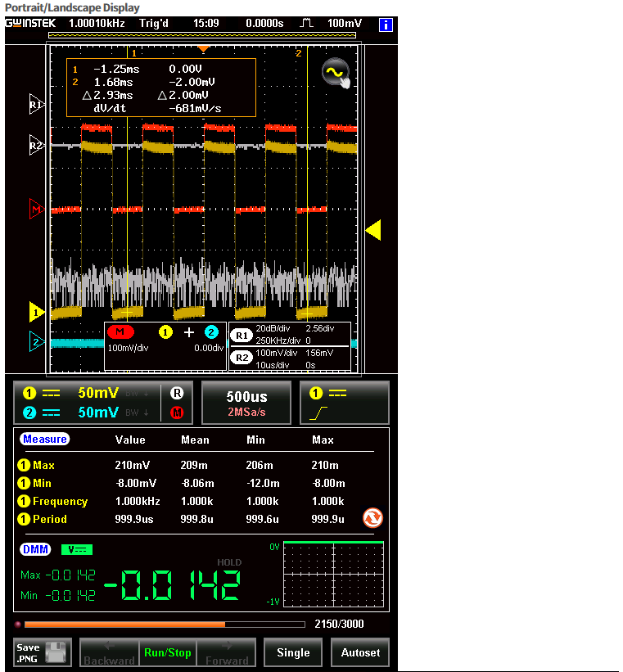Click the GW Instek logo
This screenshot has width=623, height=672.
30,23
